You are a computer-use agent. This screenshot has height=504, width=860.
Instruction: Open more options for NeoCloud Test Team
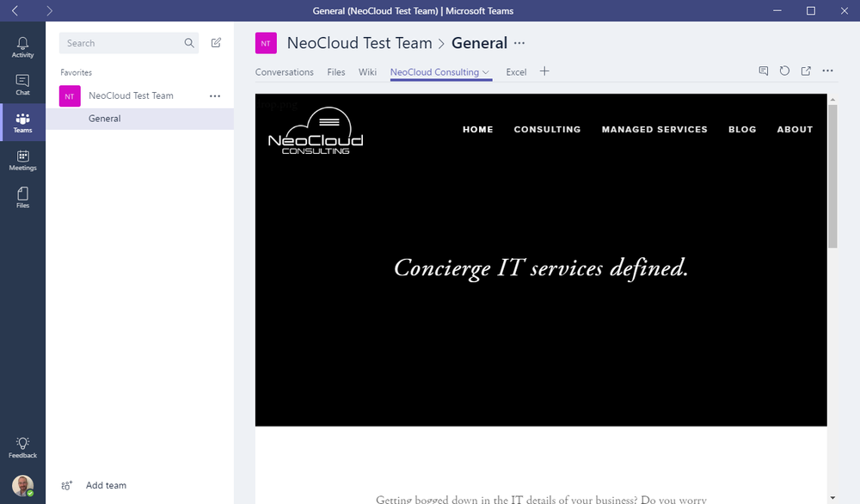pos(215,96)
